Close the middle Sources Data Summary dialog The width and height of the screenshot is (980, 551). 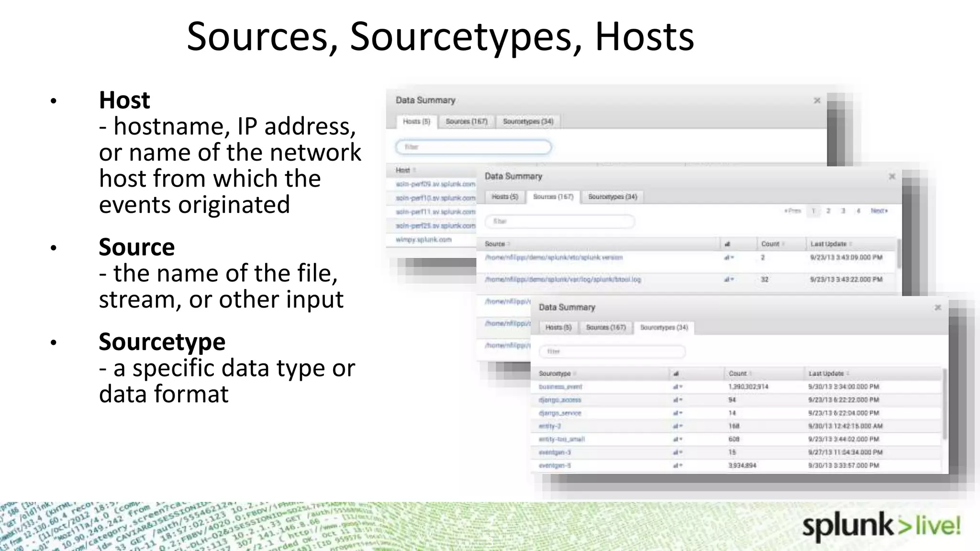[892, 176]
